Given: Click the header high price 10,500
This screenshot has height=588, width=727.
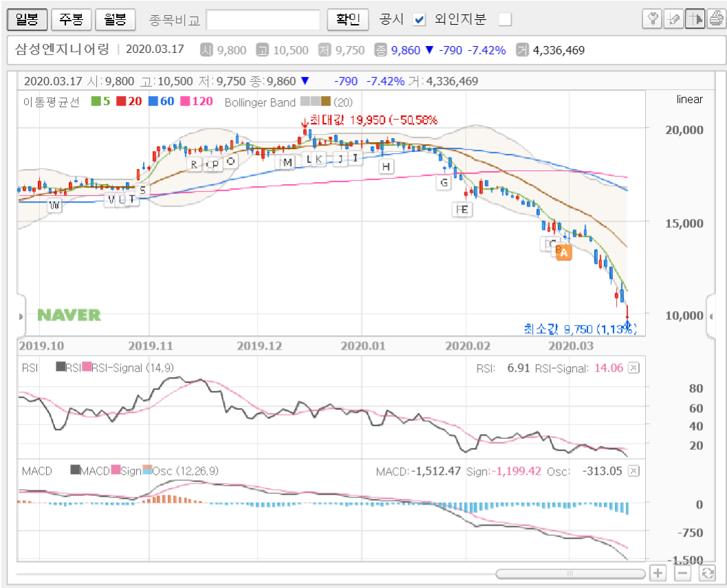Looking at the screenshot, I should pos(291,50).
